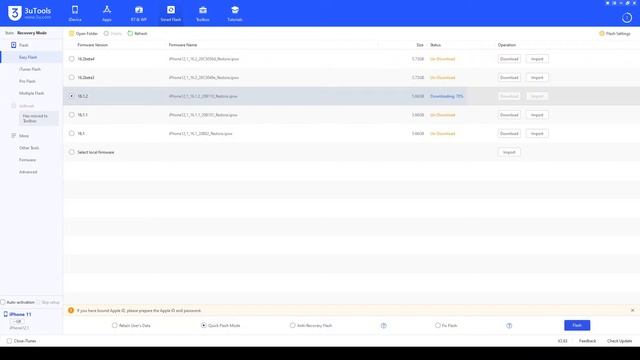The image size is (640, 360).
Task: Select firmware 16.1 radio button
Action: click(x=71, y=133)
